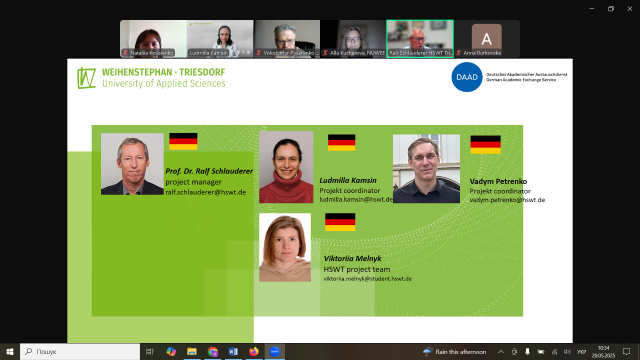The width and height of the screenshot is (640, 360).
Task: Click 'University of Applied Sciences' heading text
Action: pos(163,84)
